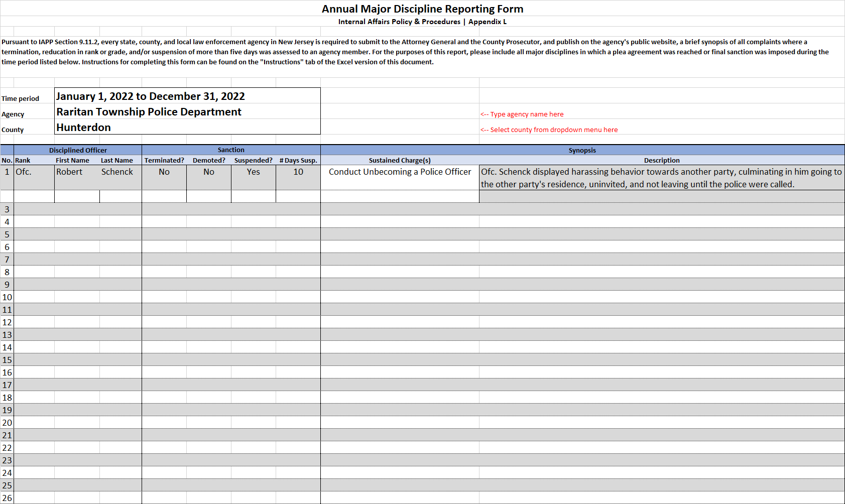This screenshot has height=504, width=845.
Task: Select the first name cell 'Robert'
Action: click(77, 177)
